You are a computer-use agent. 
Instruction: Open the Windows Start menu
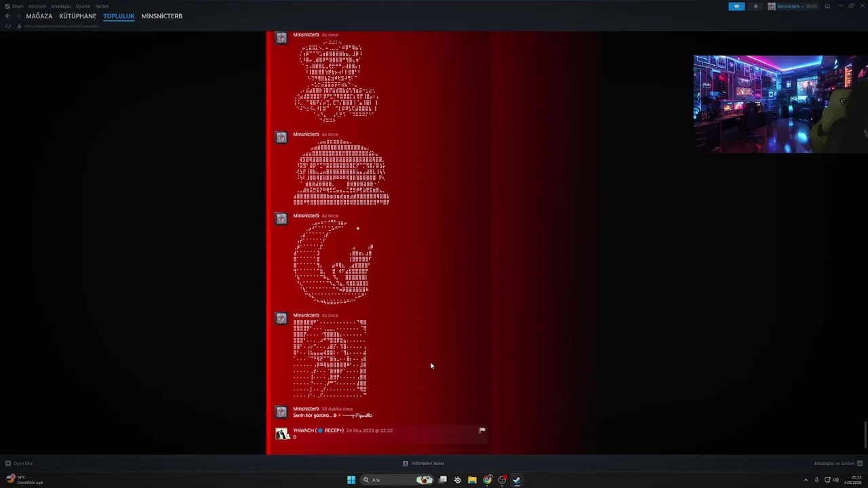[x=351, y=480]
